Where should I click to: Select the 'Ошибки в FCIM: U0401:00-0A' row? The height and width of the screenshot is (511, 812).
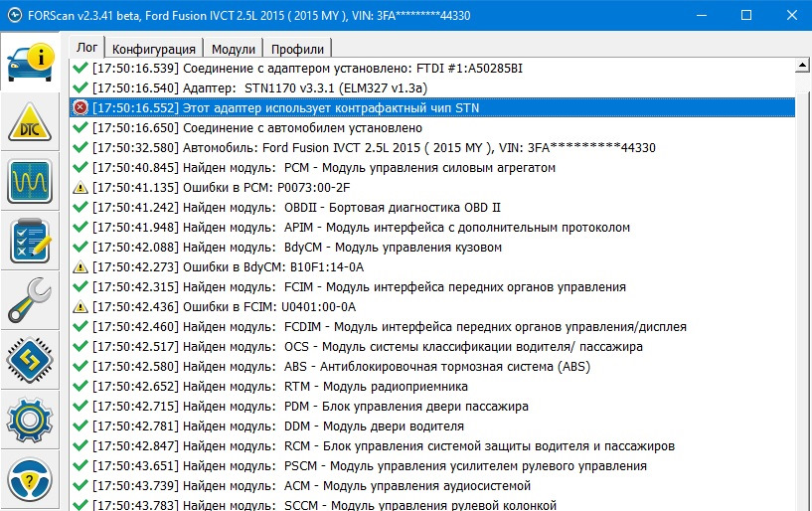click(432, 307)
